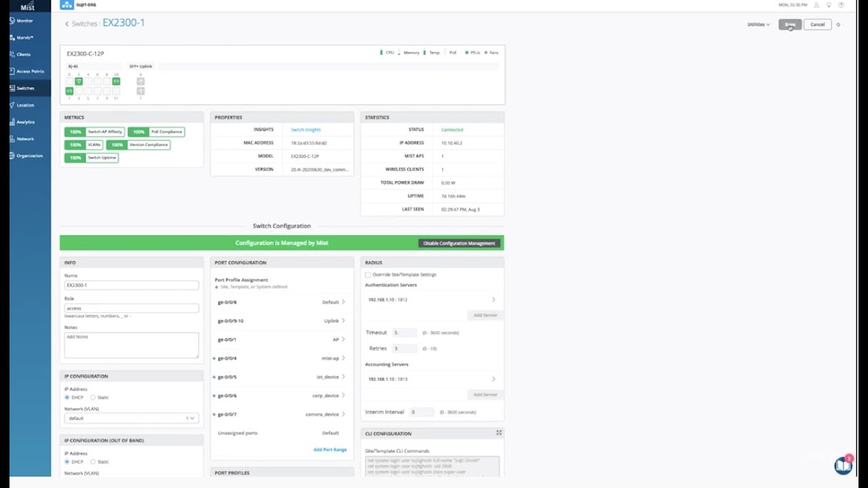Click the lightbulb what's new icon

point(829,5)
